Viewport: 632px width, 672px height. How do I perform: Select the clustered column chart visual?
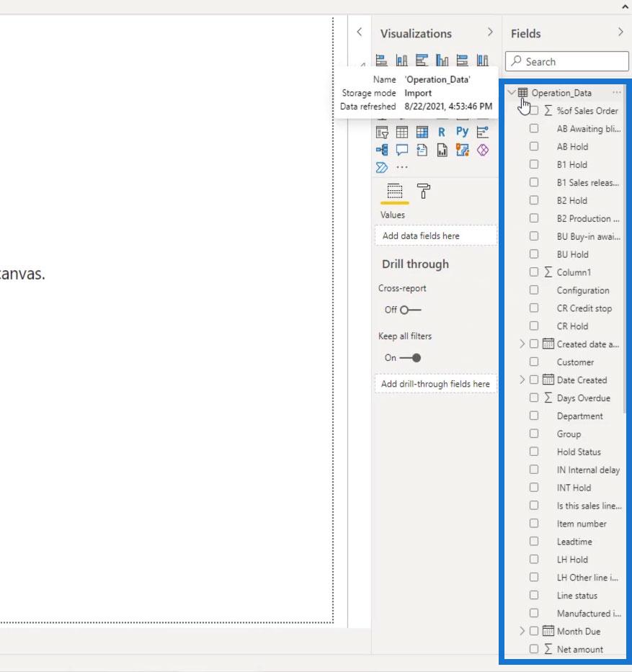click(x=442, y=60)
